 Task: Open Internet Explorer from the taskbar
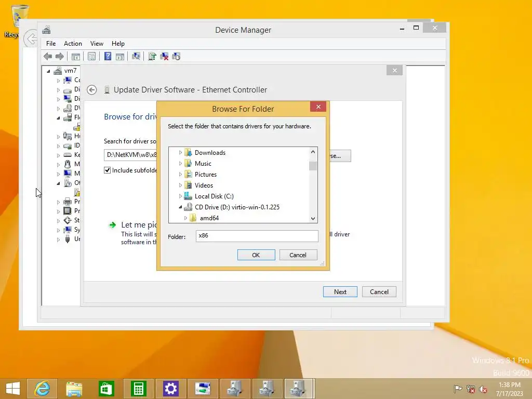tap(42, 389)
